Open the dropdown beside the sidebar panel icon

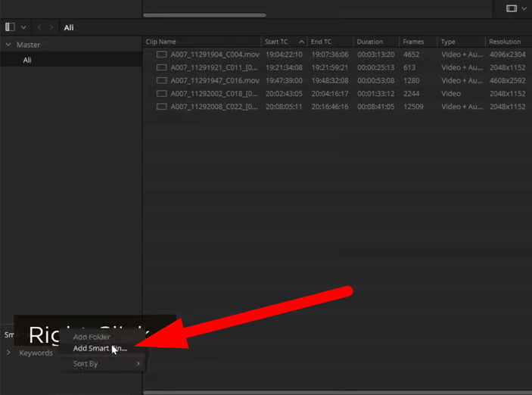[23, 27]
